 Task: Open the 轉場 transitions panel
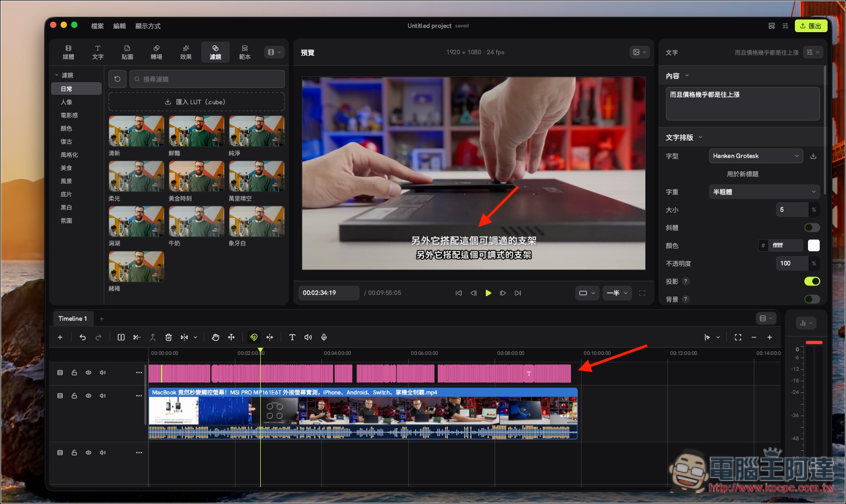tap(156, 52)
